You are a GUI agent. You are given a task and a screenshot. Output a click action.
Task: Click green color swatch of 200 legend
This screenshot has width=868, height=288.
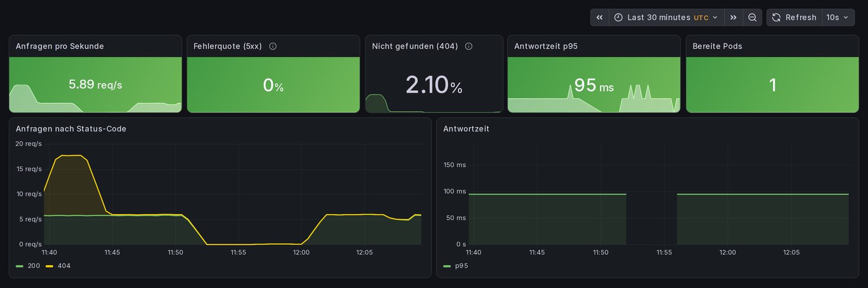20,266
